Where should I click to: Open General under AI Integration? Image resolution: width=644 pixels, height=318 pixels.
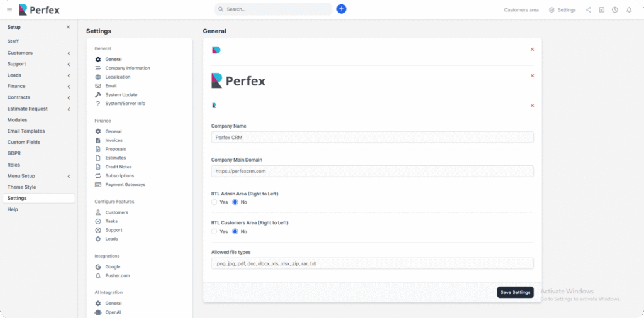click(x=113, y=303)
